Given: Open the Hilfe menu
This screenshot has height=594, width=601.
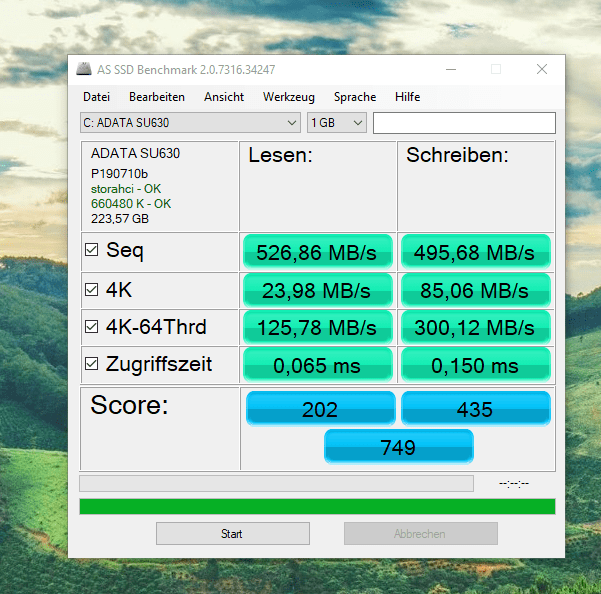Looking at the screenshot, I should point(407,97).
